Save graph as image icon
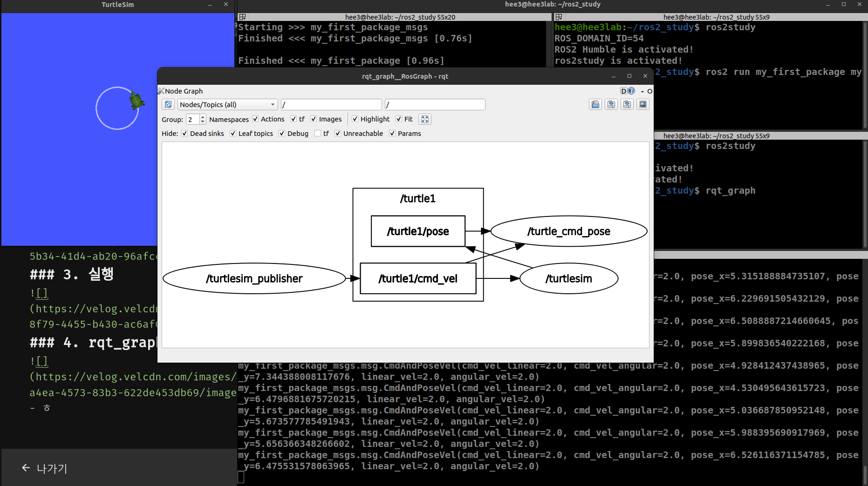 pos(643,105)
